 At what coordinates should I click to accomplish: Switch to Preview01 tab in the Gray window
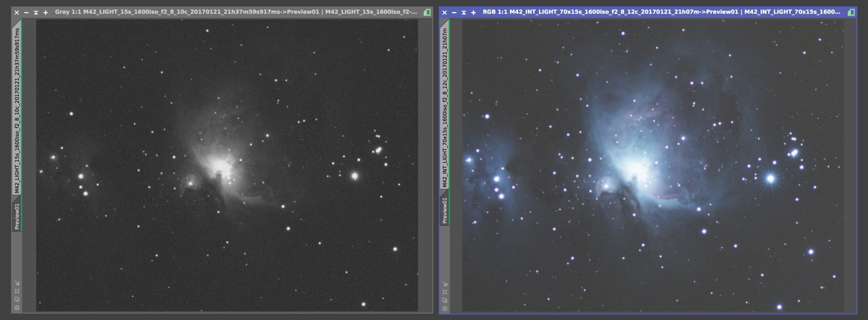point(17,216)
